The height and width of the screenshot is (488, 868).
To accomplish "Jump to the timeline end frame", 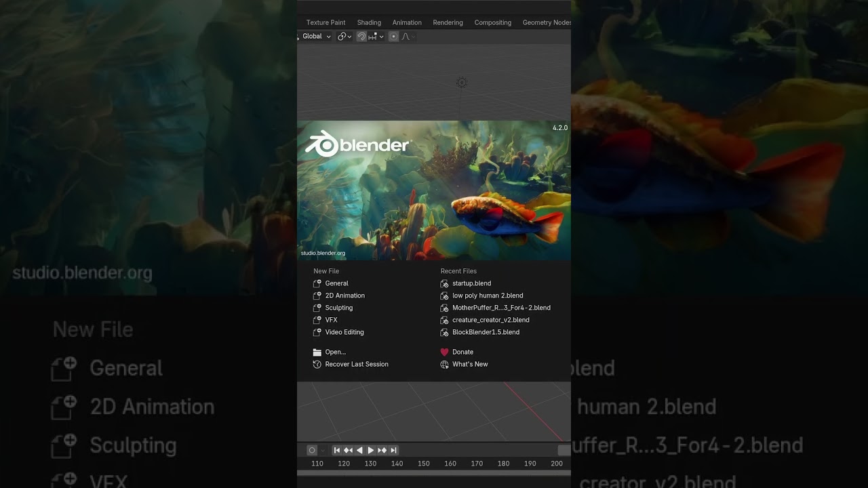I will coord(393,450).
